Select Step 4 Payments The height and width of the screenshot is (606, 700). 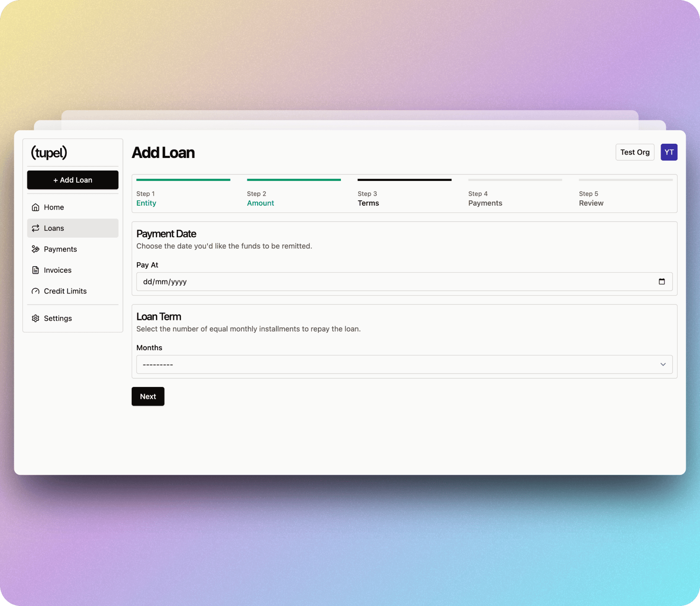(x=485, y=203)
